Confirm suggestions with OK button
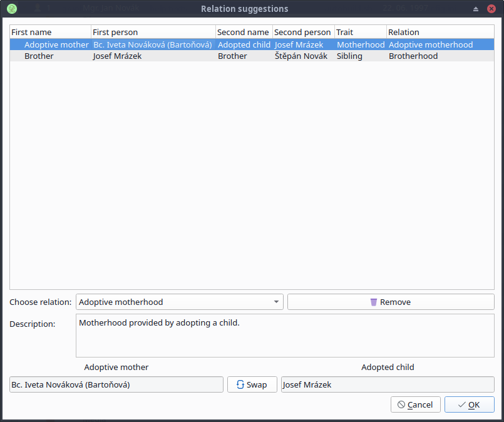Viewport: 504px width, 422px height. point(469,404)
